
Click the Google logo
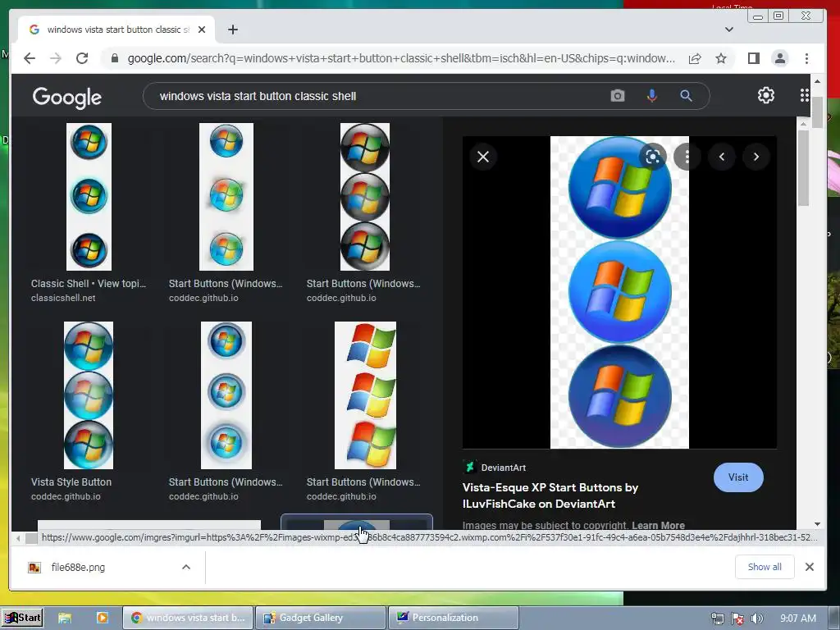[67, 97]
